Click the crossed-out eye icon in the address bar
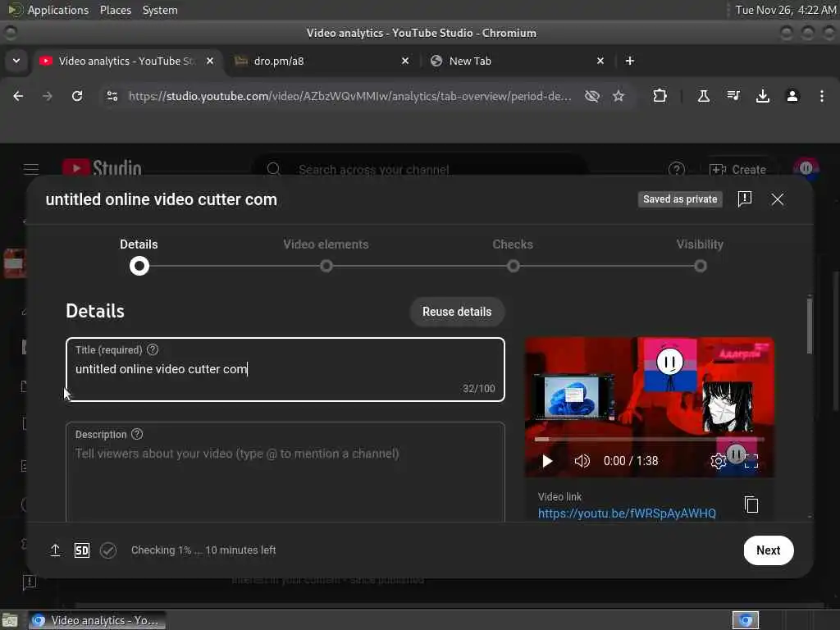 coord(592,96)
